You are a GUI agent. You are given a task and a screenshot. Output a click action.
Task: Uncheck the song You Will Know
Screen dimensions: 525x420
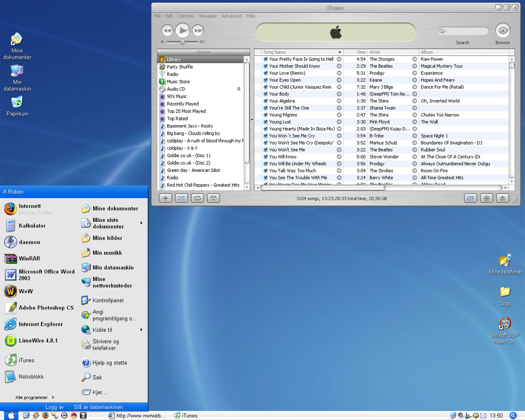click(266, 157)
